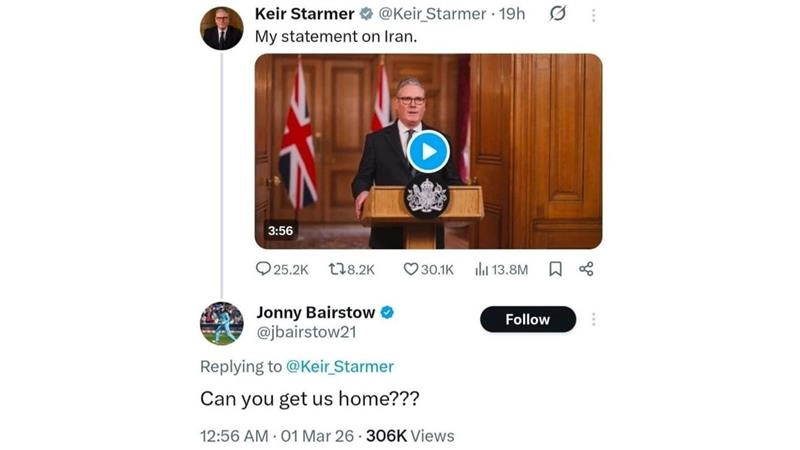Click the @Keir_Starmer mention link
The image size is (800, 450).
[340, 366]
